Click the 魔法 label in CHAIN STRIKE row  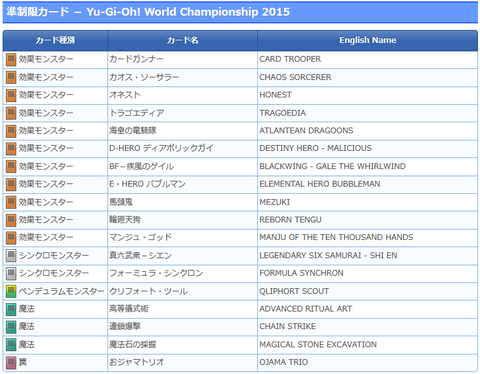[x=26, y=326]
